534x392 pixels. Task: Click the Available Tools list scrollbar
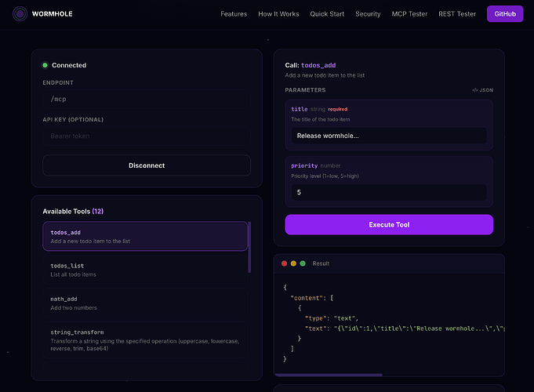(249, 247)
